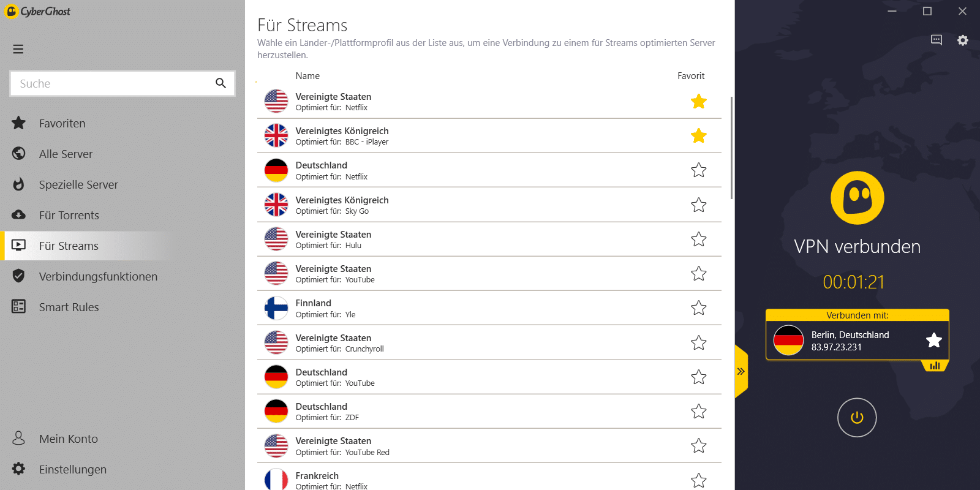The width and height of the screenshot is (980, 490).
Task: Click the CyberGhost ghost logo circle
Action: coord(857,198)
